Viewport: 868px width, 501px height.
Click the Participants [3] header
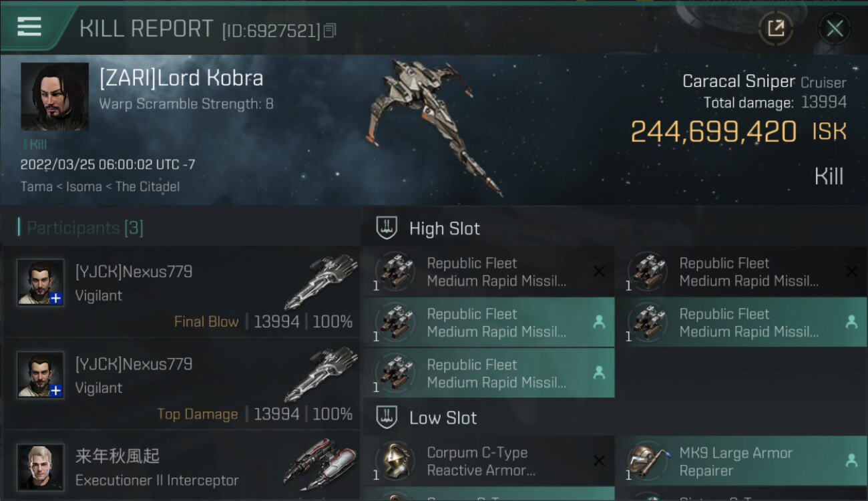coord(85,228)
